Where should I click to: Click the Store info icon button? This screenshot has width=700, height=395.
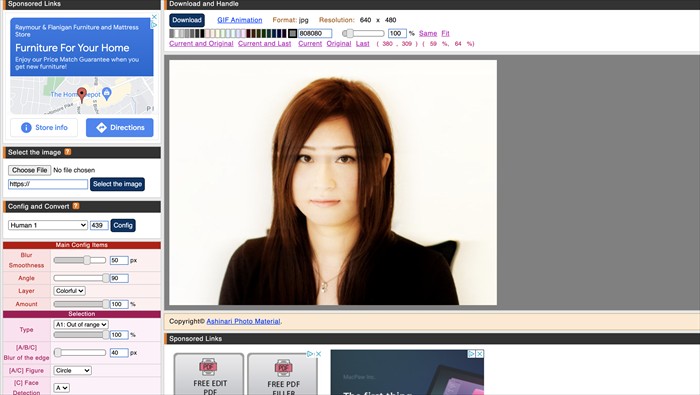click(x=44, y=128)
